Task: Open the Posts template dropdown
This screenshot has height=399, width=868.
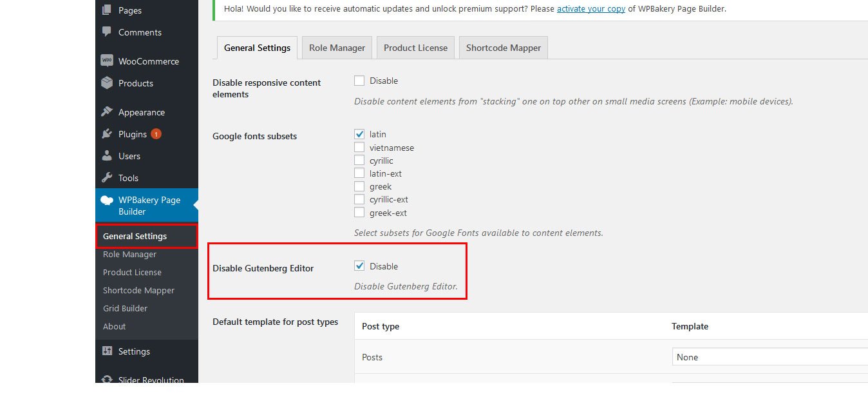Action: (x=769, y=357)
